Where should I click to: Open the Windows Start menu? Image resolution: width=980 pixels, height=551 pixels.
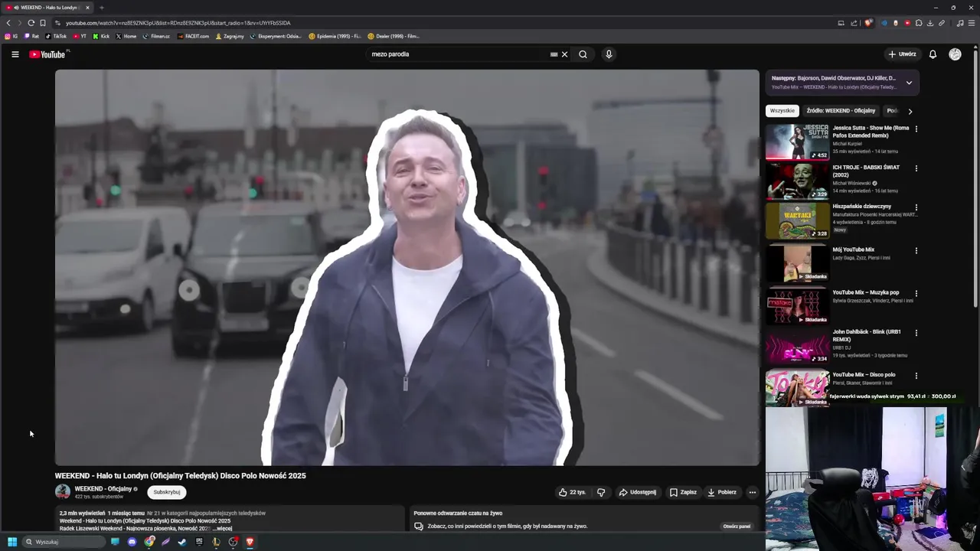[11, 542]
